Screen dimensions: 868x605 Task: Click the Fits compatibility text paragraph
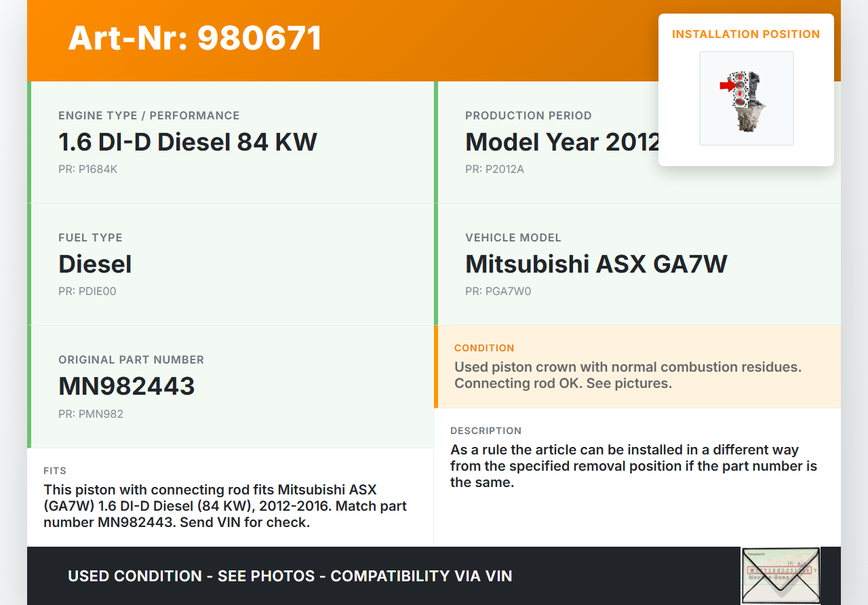click(x=225, y=506)
